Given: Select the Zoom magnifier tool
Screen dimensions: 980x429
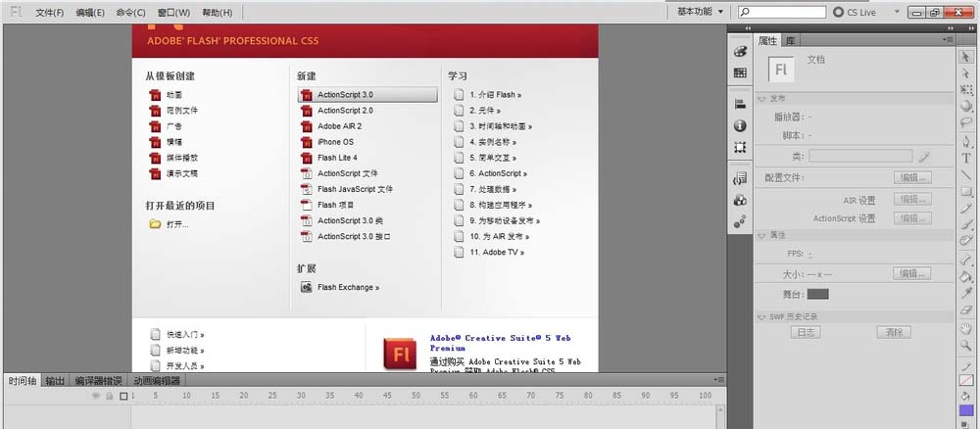Looking at the screenshot, I should click(966, 346).
